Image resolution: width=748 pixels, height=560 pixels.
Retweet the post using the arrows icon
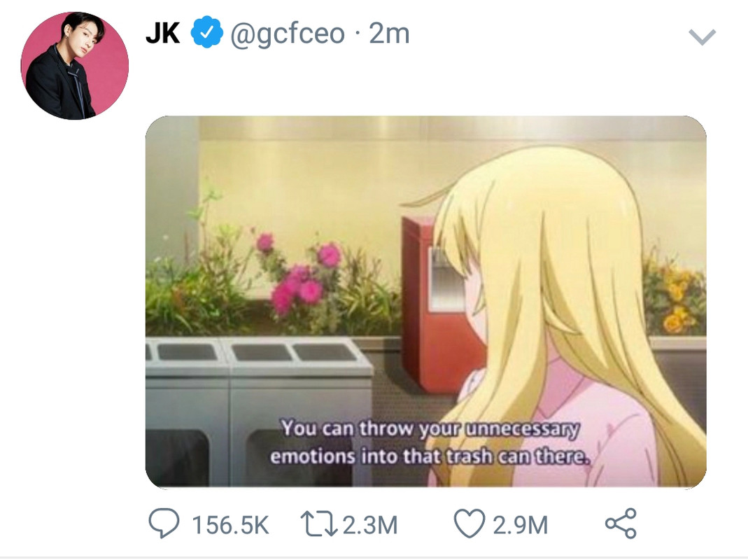pos(318,524)
